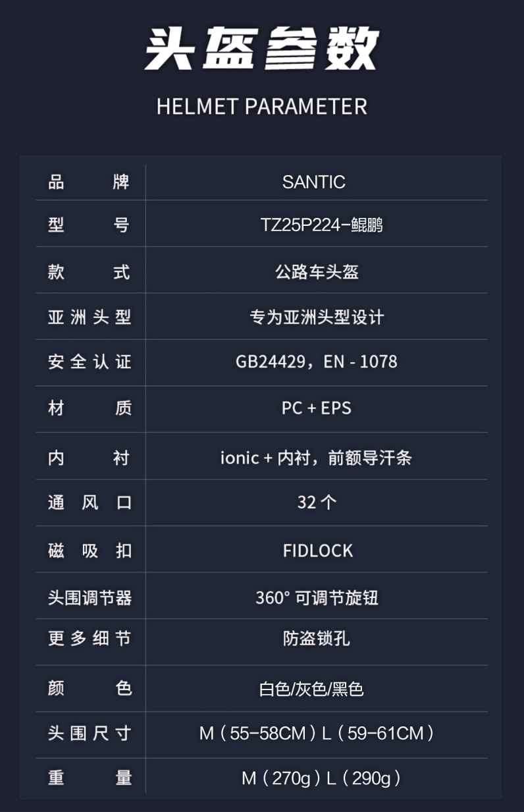Select the 安全认证 row label
This screenshot has width=524, height=812.
point(90,362)
